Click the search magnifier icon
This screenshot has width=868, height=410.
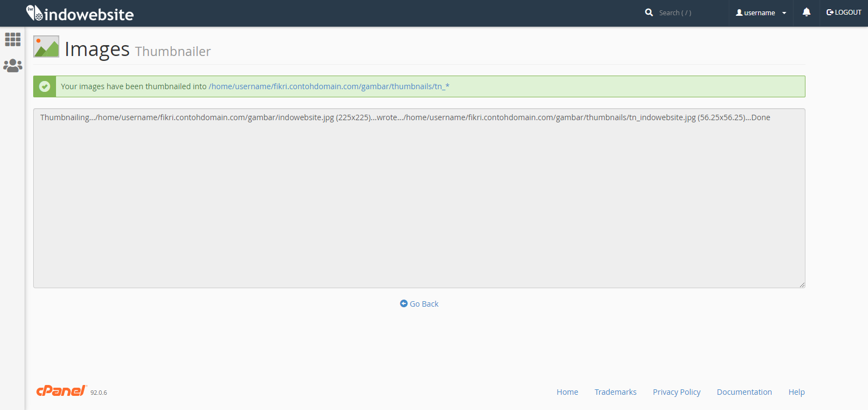649,13
